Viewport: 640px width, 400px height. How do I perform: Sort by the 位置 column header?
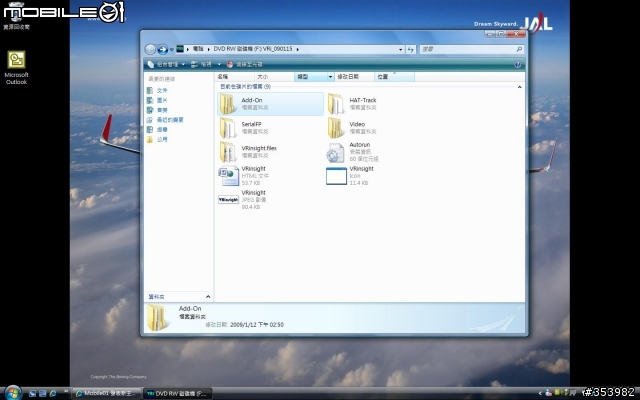tap(394, 77)
